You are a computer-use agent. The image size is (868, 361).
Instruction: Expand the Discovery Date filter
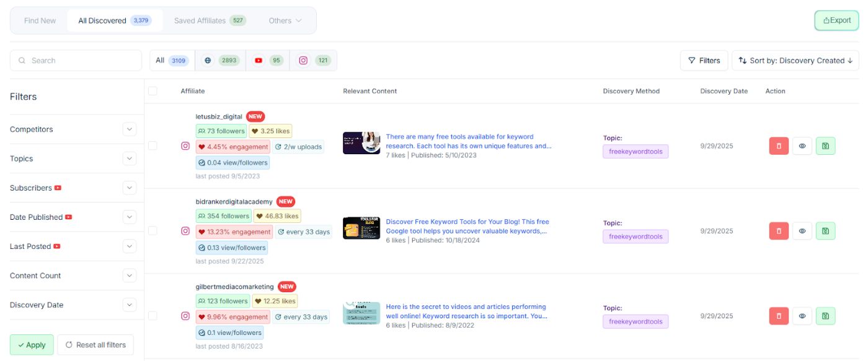click(129, 305)
